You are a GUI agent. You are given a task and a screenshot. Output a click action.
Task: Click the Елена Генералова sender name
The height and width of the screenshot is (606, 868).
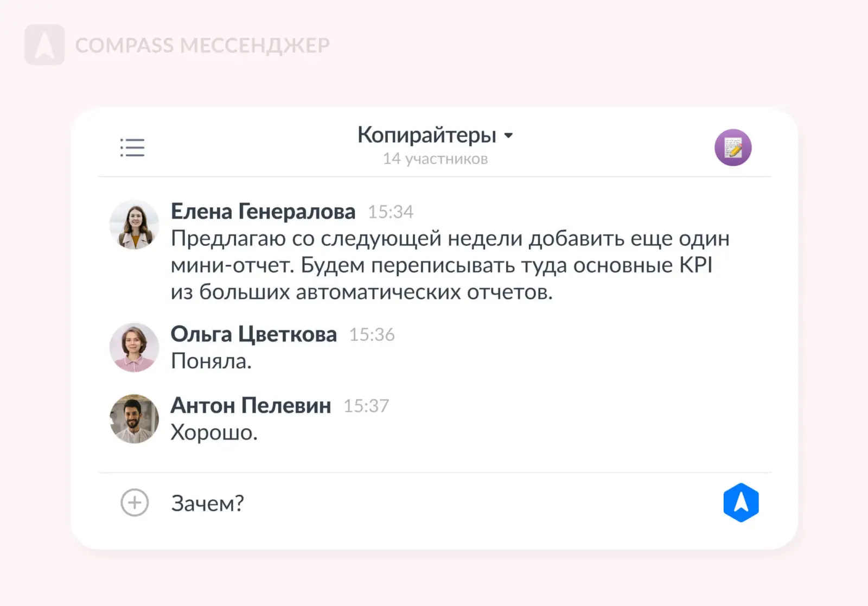click(x=263, y=212)
